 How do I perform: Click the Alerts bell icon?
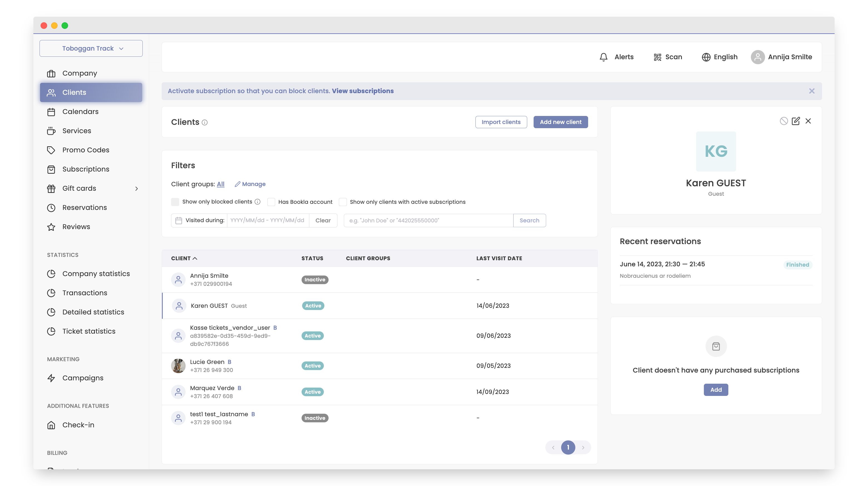(x=603, y=57)
